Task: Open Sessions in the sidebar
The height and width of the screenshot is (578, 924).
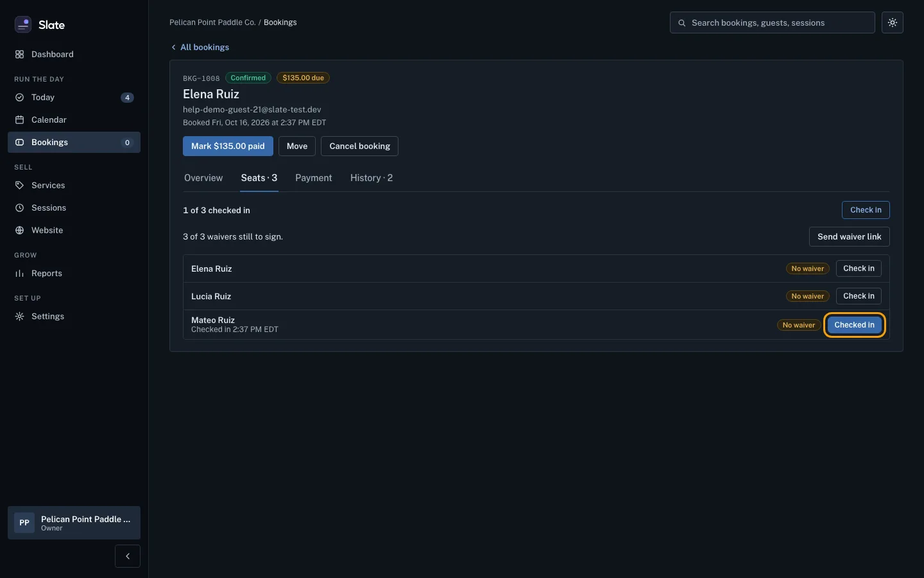Action: point(74,208)
